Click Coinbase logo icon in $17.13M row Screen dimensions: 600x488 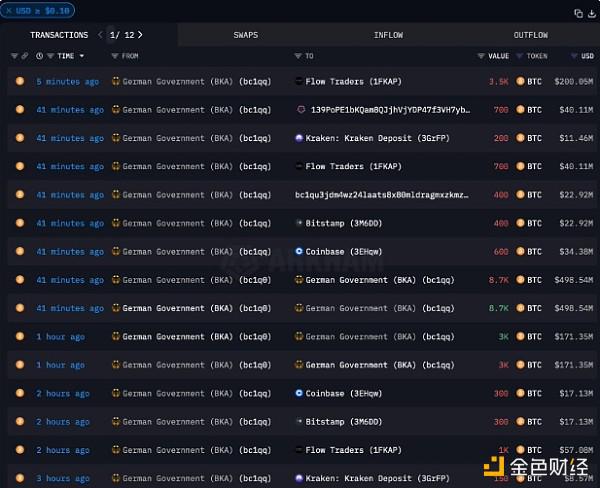point(299,393)
